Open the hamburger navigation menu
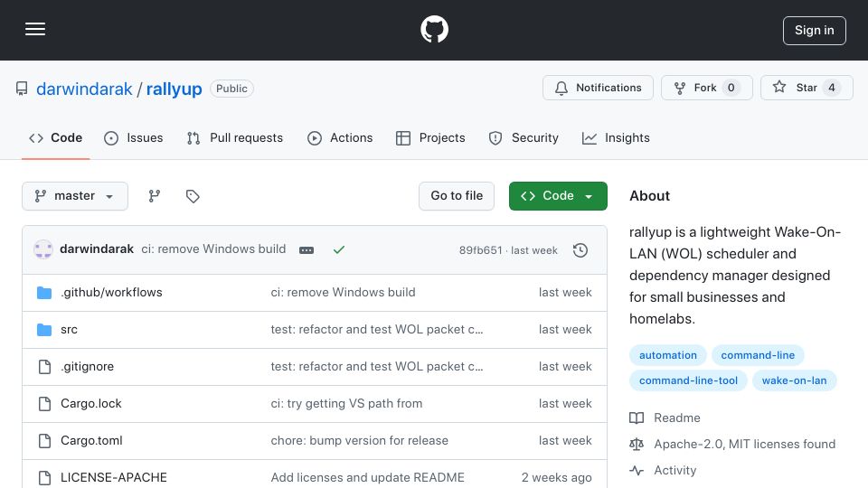 tap(35, 29)
